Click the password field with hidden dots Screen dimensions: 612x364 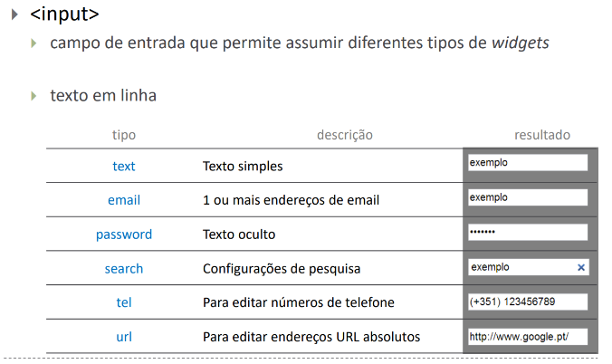click(x=528, y=232)
